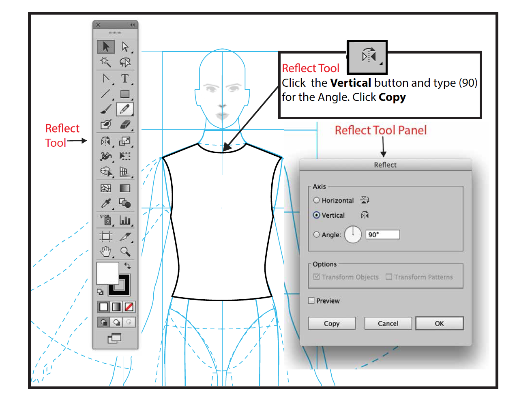Choose the Symbol Sprayer tool

coord(106,220)
